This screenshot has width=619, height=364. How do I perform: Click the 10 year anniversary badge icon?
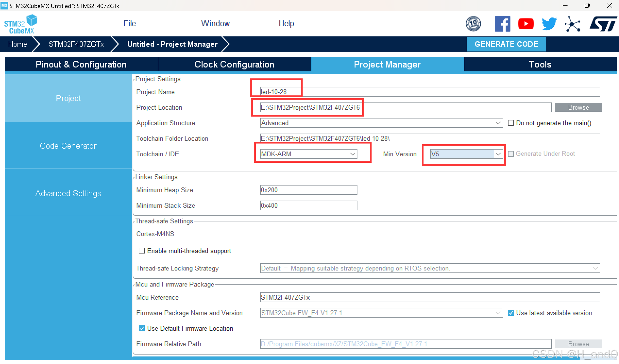pyautogui.click(x=473, y=24)
